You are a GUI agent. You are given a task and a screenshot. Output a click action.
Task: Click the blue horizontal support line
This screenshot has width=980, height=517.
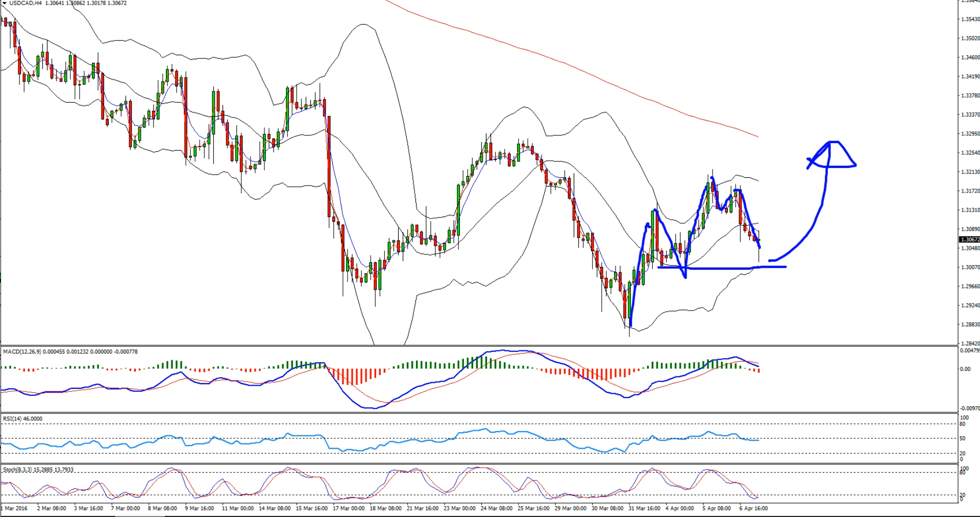coord(725,267)
